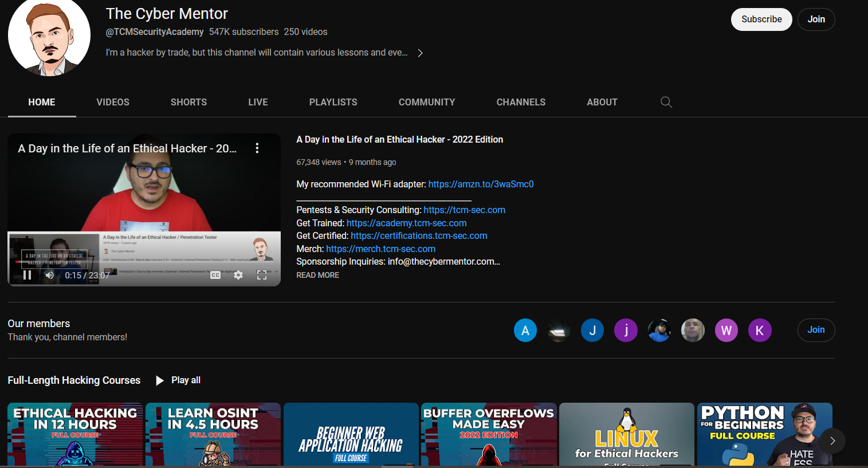
Task: Enter fullscreen on the featured video
Action: click(262, 275)
